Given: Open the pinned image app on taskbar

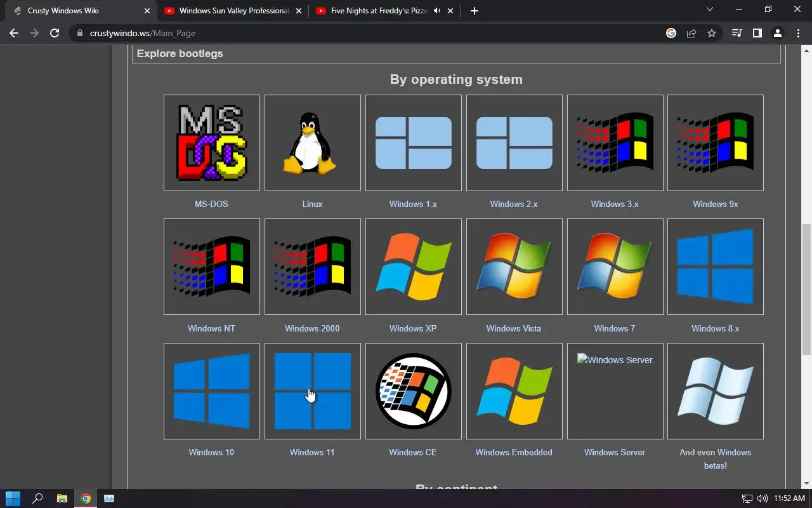Looking at the screenshot, I should pos(109,498).
